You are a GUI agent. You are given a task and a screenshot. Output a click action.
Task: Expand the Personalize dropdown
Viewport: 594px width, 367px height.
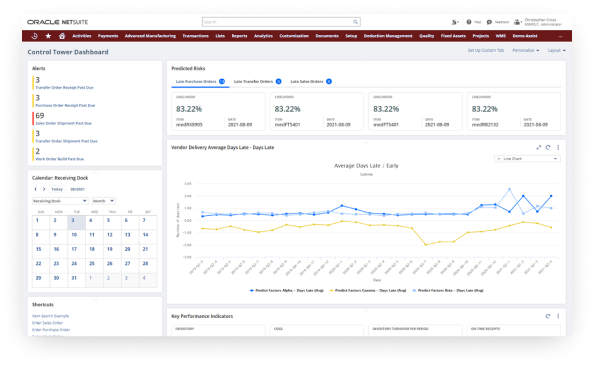coord(525,50)
